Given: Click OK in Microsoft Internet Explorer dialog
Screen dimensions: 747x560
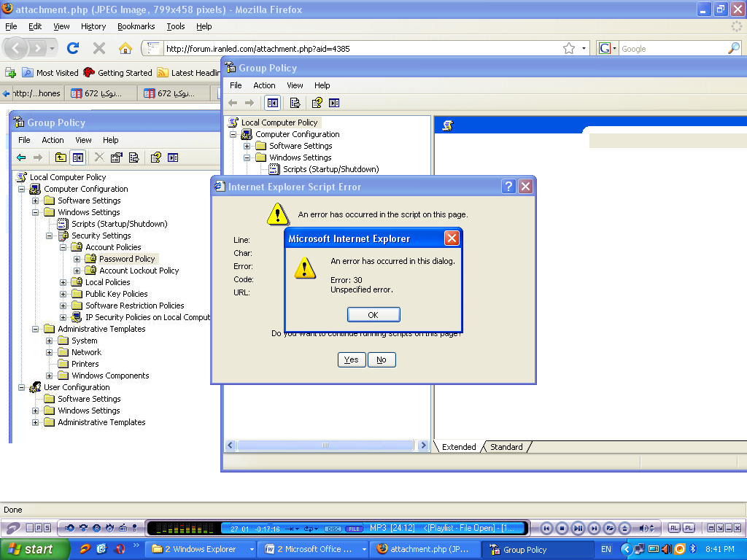Looking at the screenshot, I should pyautogui.click(x=373, y=315).
